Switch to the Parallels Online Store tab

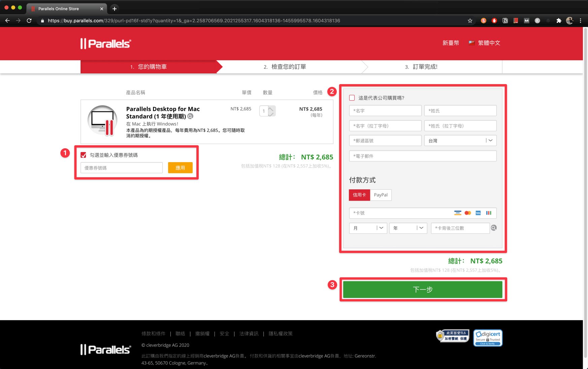click(x=66, y=9)
